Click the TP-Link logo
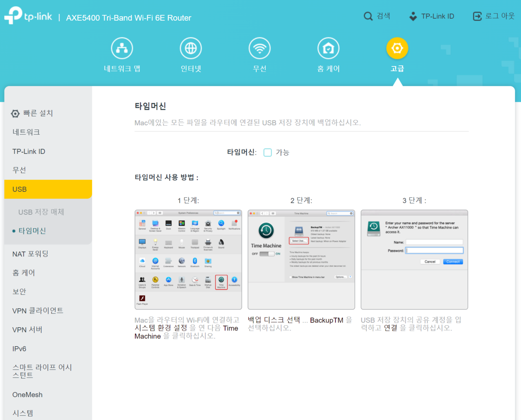This screenshot has height=420, width=521. pyautogui.click(x=28, y=16)
